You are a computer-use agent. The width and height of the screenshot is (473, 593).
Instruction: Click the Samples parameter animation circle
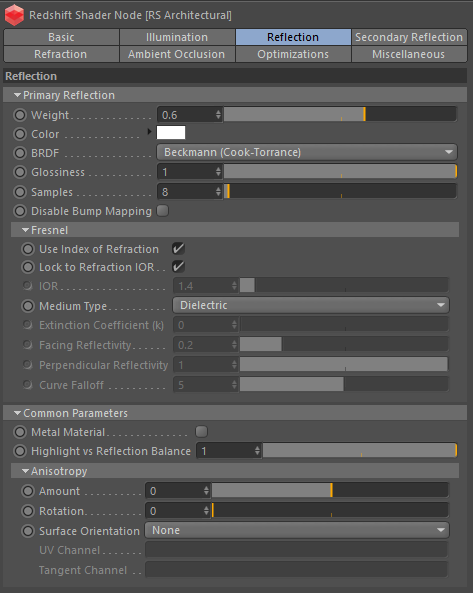[x=20, y=192]
